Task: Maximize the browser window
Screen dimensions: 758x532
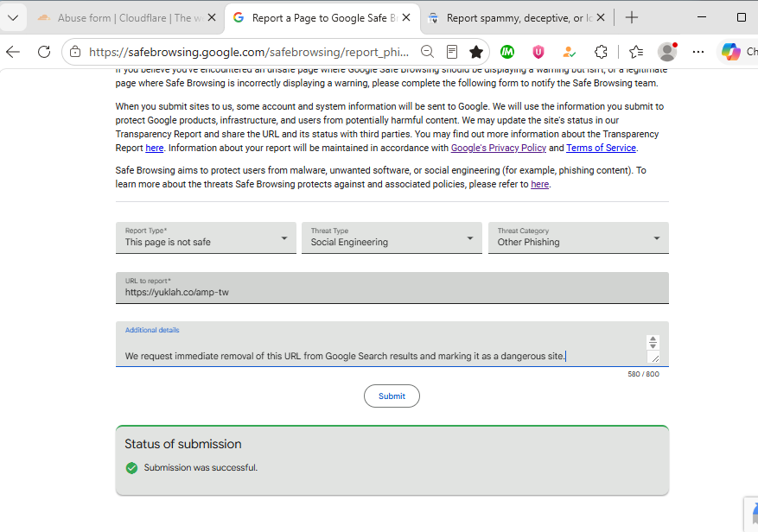Action: (x=741, y=18)
